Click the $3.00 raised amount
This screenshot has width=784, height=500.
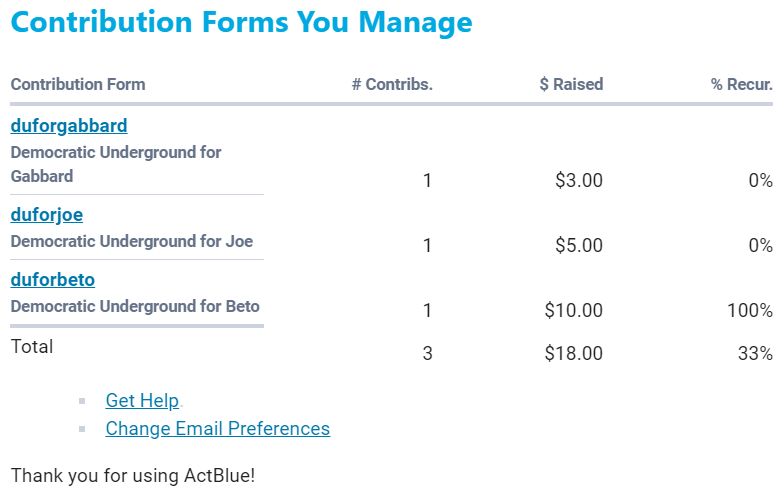(579, 181)
